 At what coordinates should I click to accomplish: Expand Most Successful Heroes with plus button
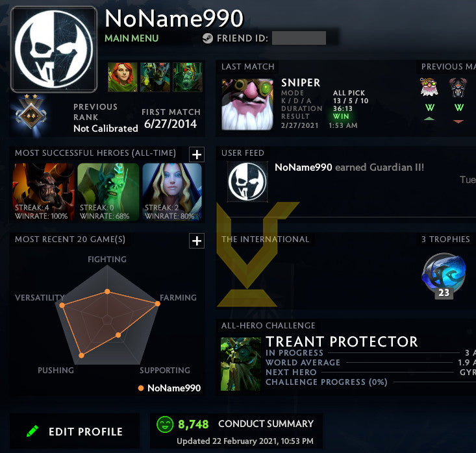[197, 154]
